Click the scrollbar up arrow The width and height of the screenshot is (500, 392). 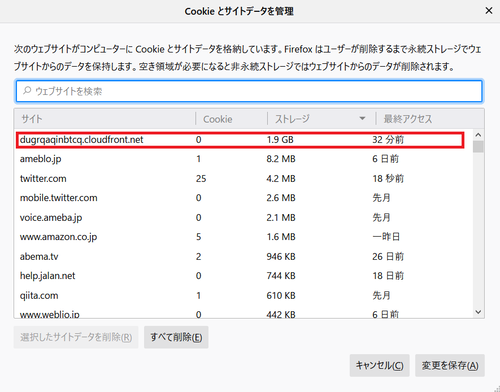[x=478, y=135]
